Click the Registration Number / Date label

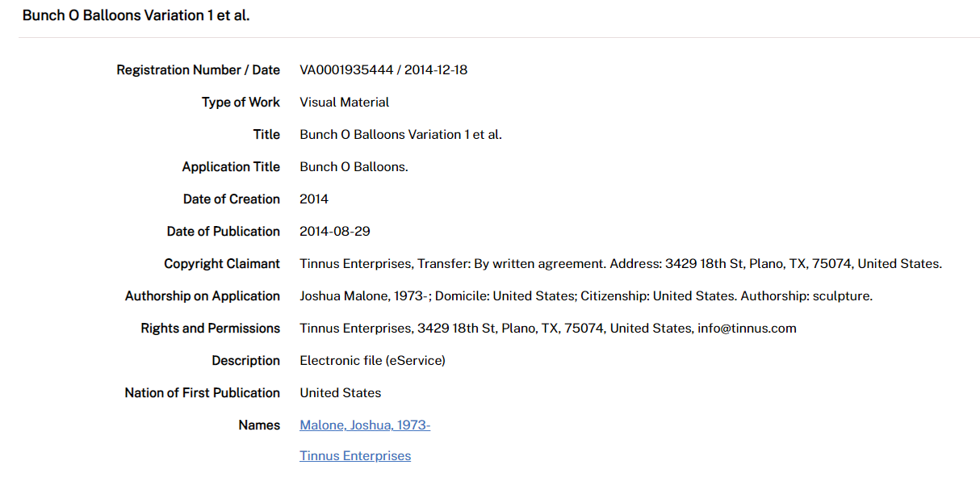point(198,70)
